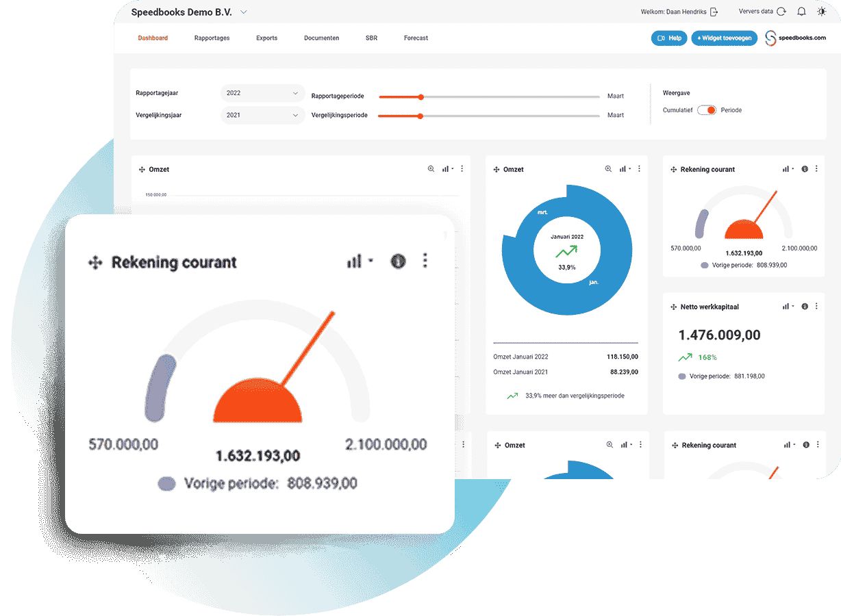Zoom the Omzet widget below the donut widget
This screenshot has height=616, width=841.
(610, 445)
